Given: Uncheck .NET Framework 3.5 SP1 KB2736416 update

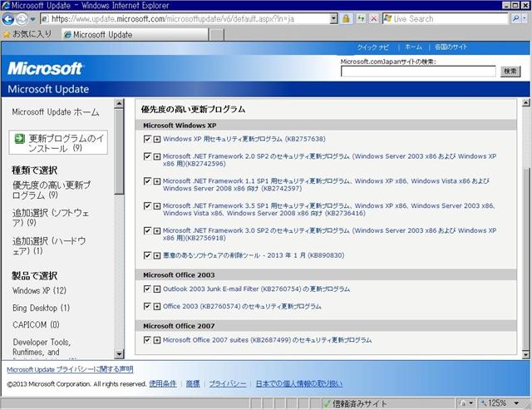Looking at the screenshot, I should pyautogui.click(x=147, y=206).
